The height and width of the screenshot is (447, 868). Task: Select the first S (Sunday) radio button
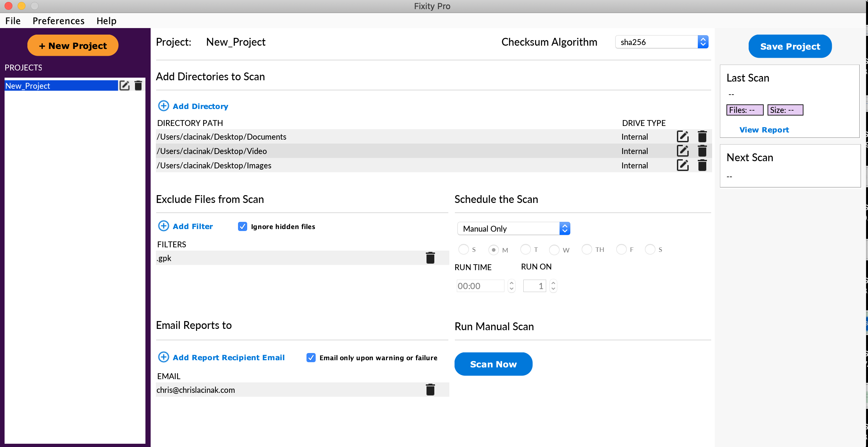(x=464, y=250)
